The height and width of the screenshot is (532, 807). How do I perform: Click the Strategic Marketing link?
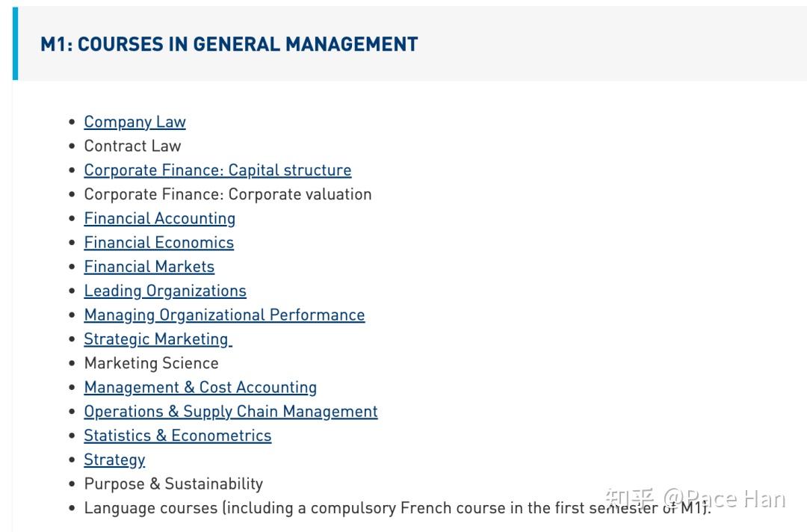pos(157,339)
